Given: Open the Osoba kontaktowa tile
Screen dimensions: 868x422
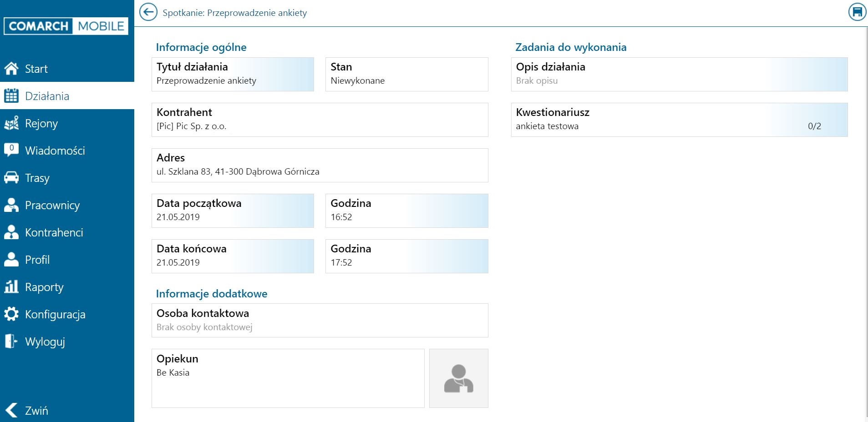Looking at the screenshot, I should pyautogui.click(x=320, y=320).
